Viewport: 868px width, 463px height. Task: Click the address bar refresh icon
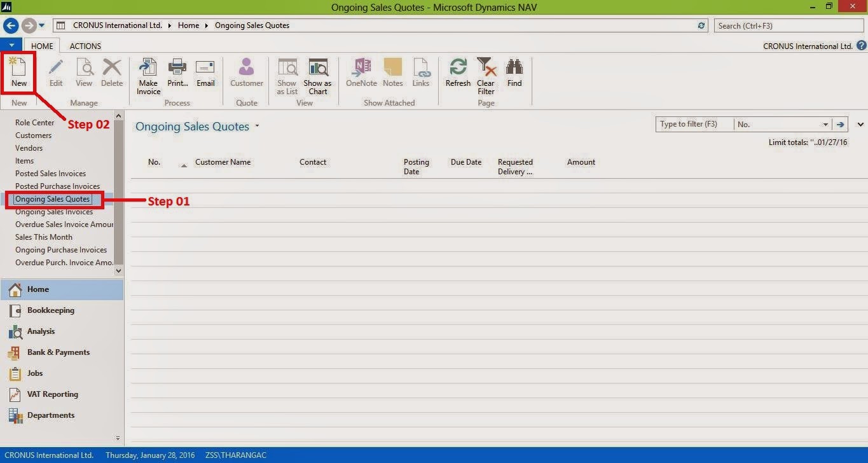click(x=701, y=25)
